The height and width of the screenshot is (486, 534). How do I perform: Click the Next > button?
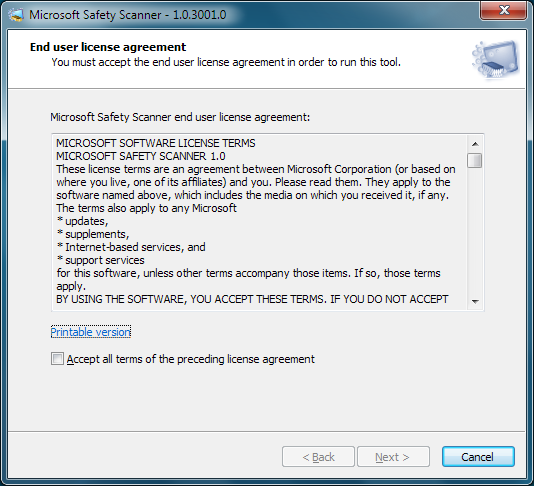pyautogui.click(x=393, y=457)
